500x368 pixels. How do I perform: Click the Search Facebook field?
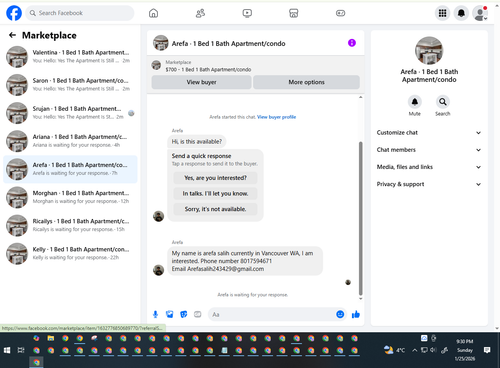click(x=80, y=13)
